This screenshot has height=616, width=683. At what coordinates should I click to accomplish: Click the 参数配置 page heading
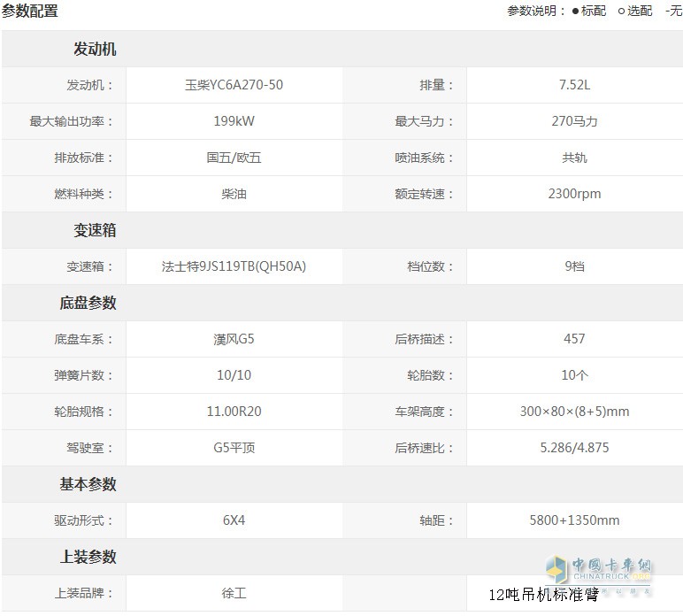pos(29,11)
